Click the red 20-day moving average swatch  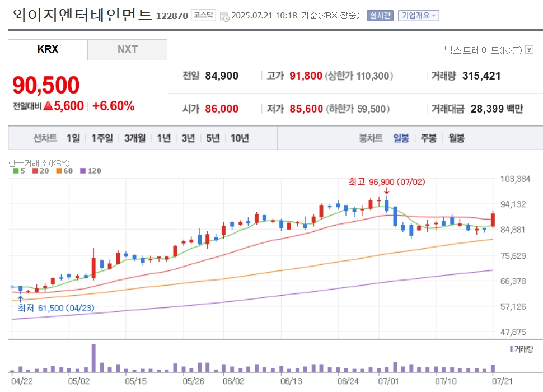click(35, 171)
